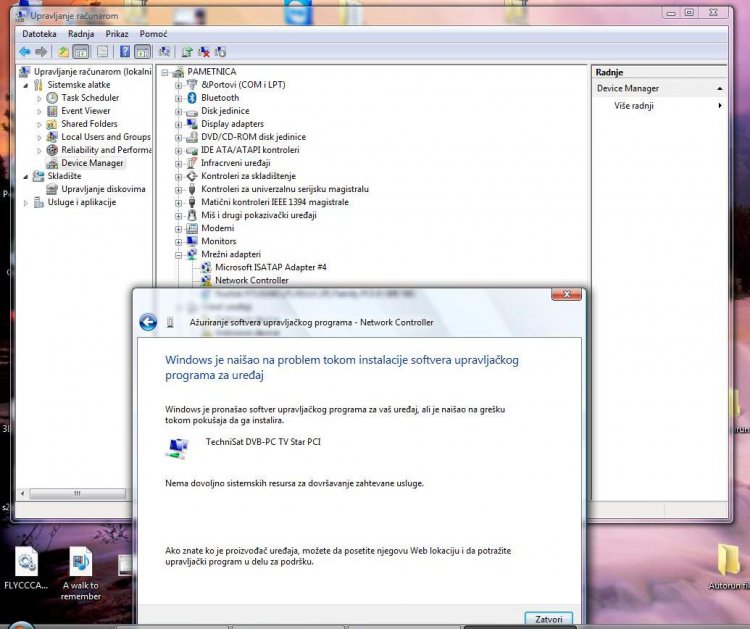The height and width of the screenshot is (629, 750).
Task: Click the disable device toolbar icon
Action: click(x=221, y=52)
